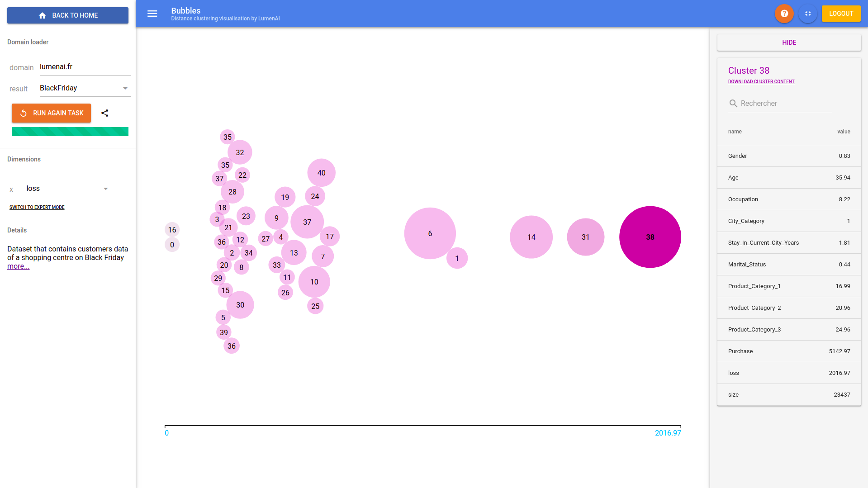Open the loss dimension dropdown

tap(63, 189)
